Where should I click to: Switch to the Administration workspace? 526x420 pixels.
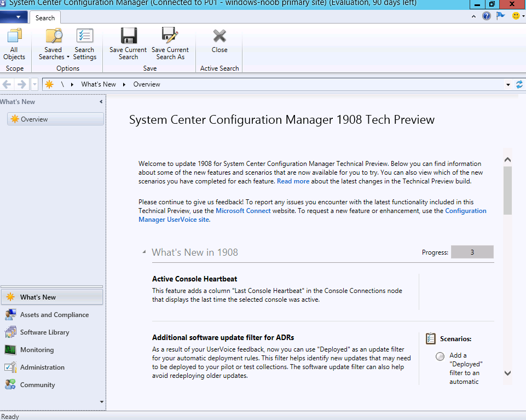tap(52, 367)
